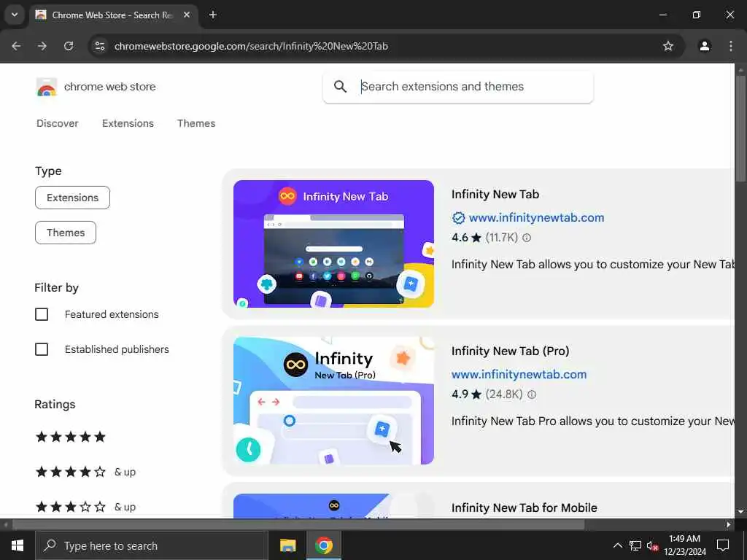Screen dimensions: 747x560
Task: Open the Extensions navigation tab
Action: tap(128, 123)
